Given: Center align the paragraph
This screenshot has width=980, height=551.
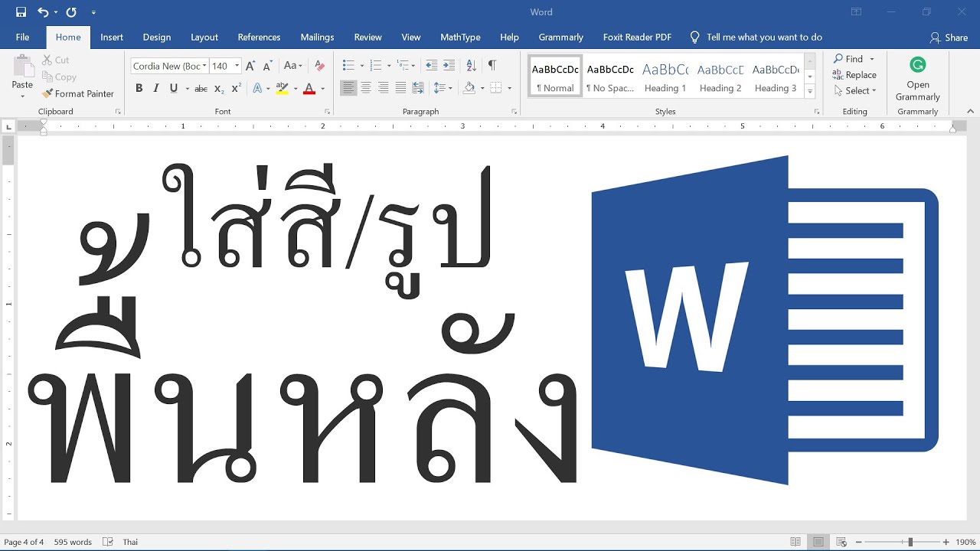Looking at the screenshot, I should click(366, 89).
